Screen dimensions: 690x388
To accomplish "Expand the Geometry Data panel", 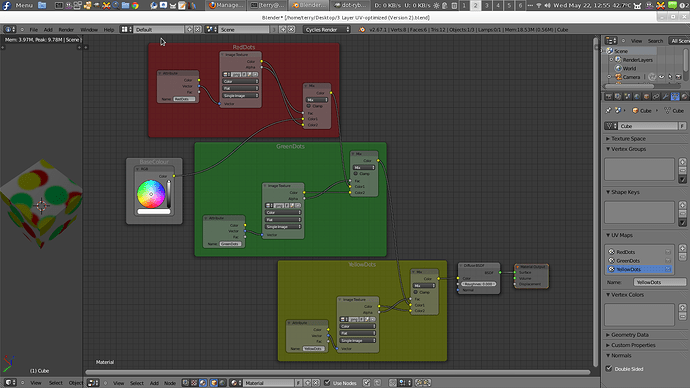I will pos(630,335).
